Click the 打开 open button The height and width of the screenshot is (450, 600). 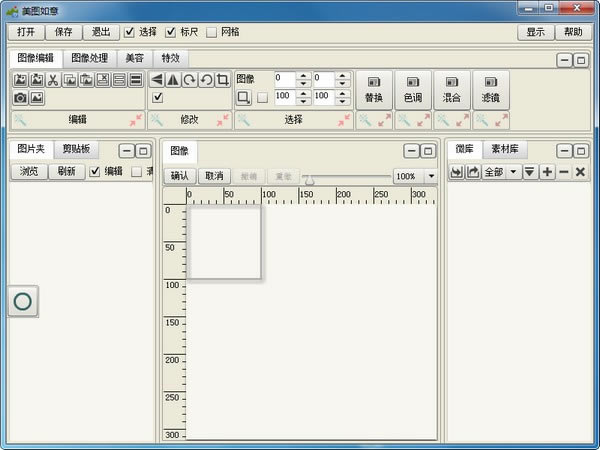[26, 32]
